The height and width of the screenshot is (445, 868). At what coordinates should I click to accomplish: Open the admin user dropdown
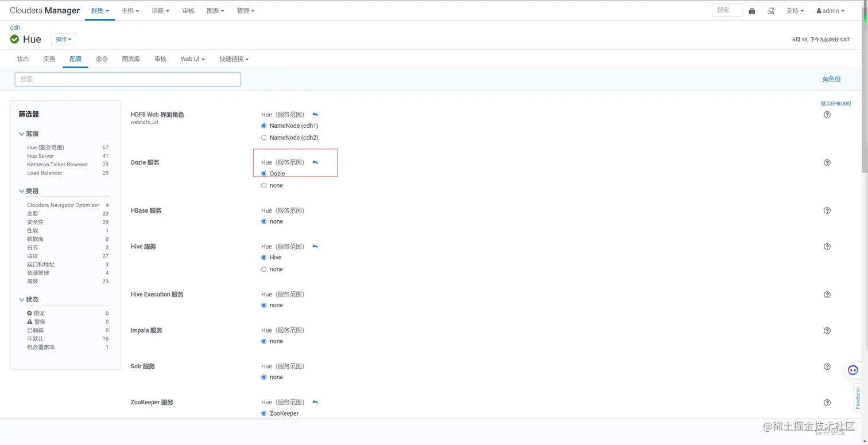[830, 11]
